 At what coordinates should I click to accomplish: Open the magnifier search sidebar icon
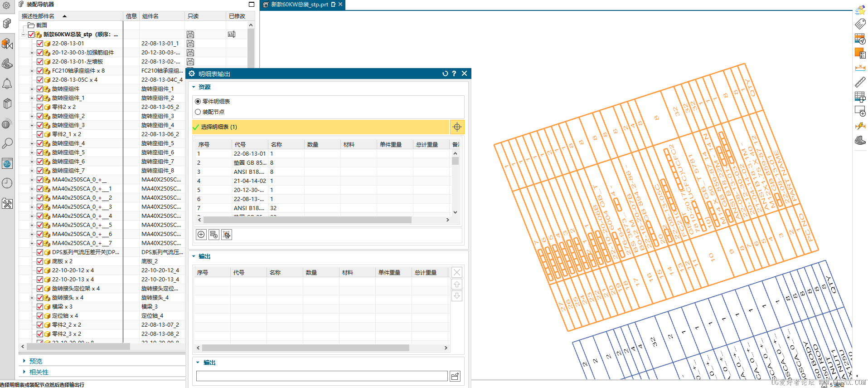coord(7,143)
